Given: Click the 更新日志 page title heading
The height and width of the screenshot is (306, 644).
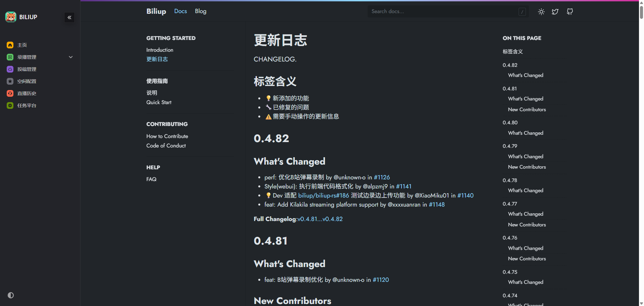Looking at the screenshot, I should (x=280, y=40).
